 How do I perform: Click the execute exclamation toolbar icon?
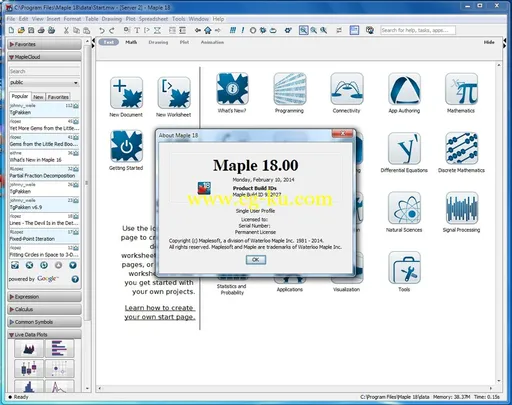pos(243,30)
